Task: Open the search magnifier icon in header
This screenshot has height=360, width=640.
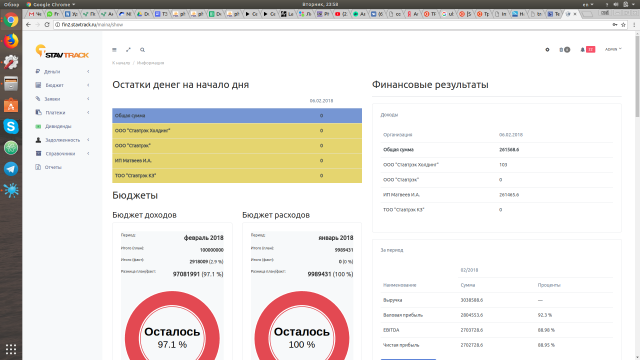Action: [142, 50]
